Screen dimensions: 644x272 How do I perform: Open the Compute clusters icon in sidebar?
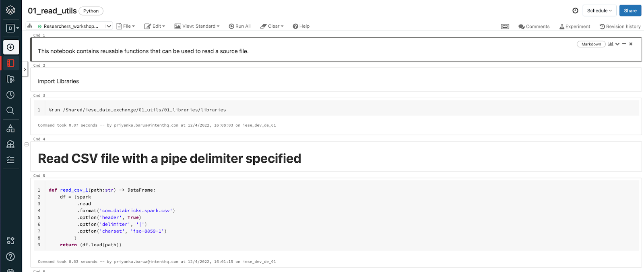point(11,144)
